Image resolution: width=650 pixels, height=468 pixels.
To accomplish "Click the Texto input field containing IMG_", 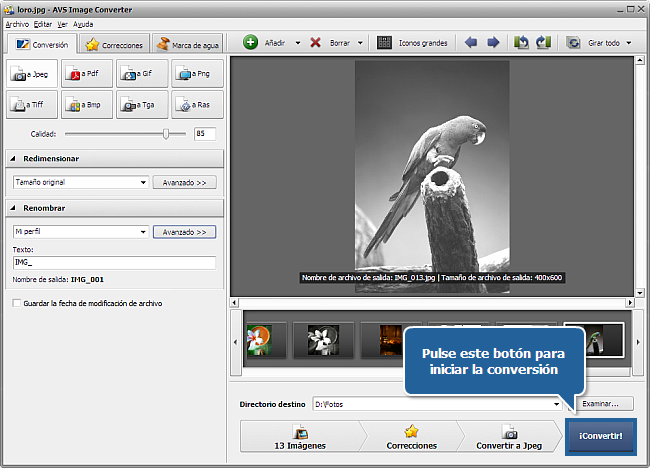I will [113, 263].
